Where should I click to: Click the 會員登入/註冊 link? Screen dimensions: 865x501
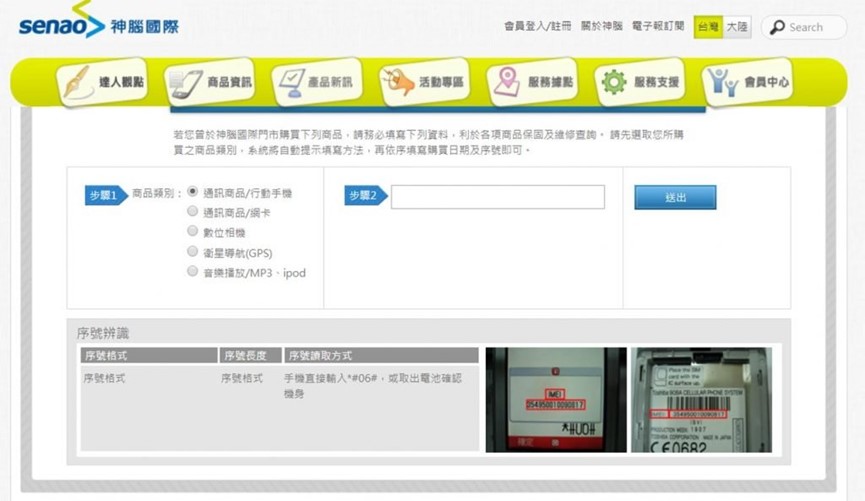(x=537, y=26)
